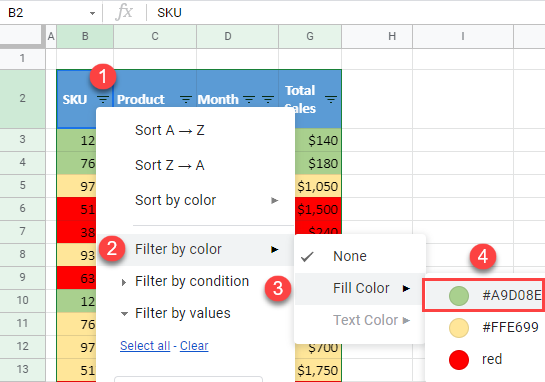Click the $1,050 cell
This screenshot has height=382, width=545.
coord(318,186)
